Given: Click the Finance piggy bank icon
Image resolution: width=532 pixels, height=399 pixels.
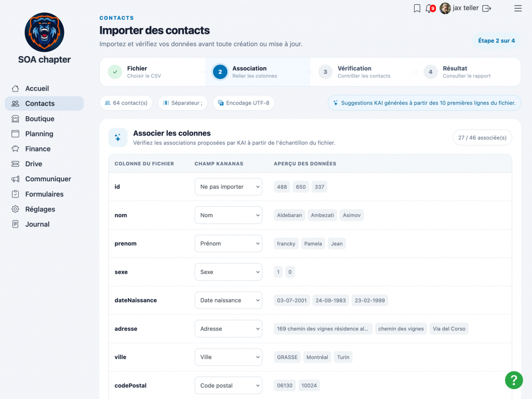Looking at the screenshot, I should point(15,149).
